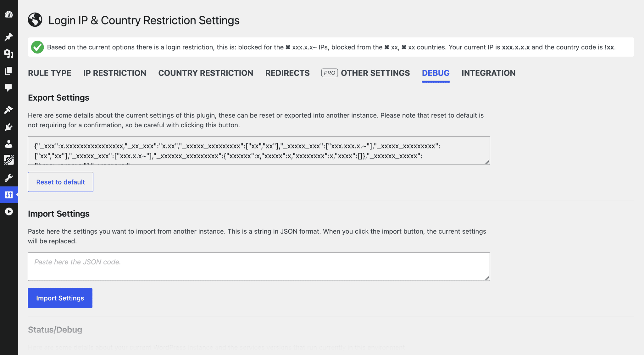644x355 pixels.
Task: Switch to the IP RESTRICTION tab
Action: [115, 73]
